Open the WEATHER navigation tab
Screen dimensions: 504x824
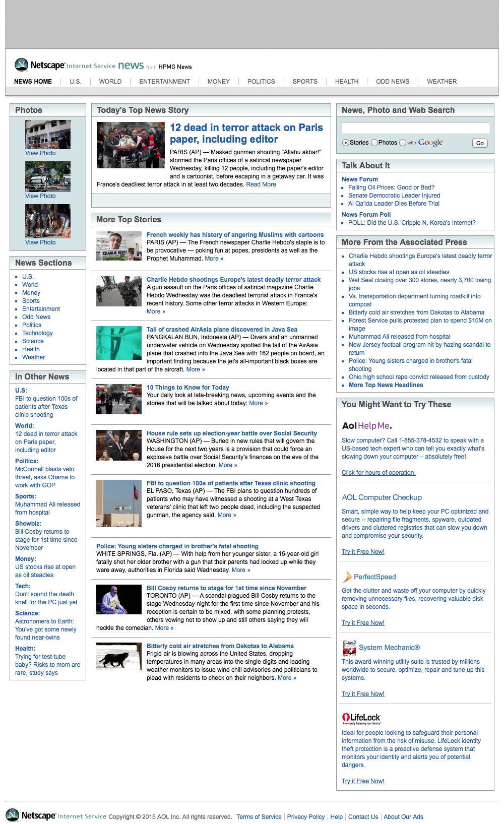coord(442,82)
